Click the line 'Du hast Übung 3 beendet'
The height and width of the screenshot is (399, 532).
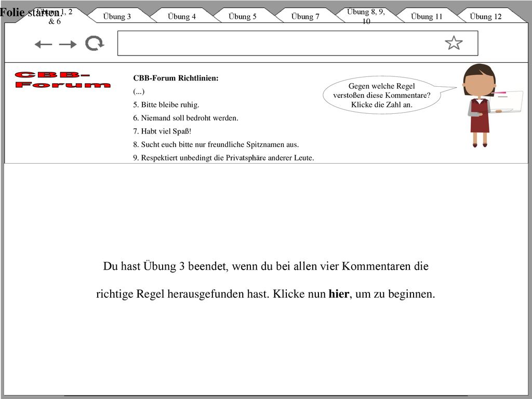(265, 266)
